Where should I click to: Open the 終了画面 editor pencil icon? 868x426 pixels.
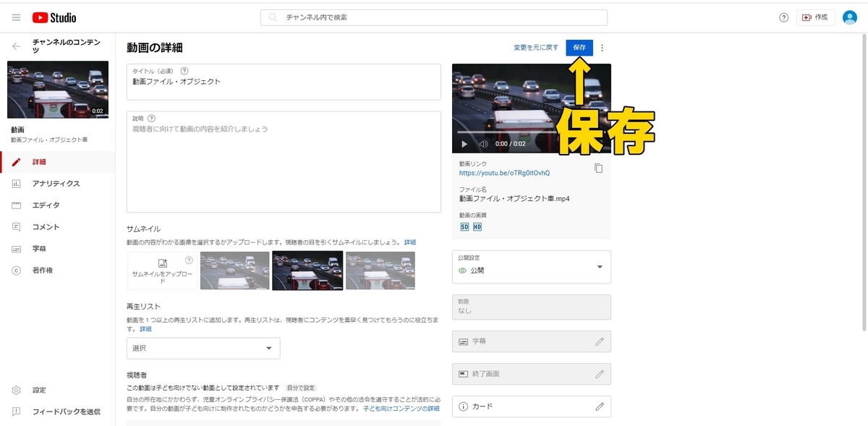[599, 374]
